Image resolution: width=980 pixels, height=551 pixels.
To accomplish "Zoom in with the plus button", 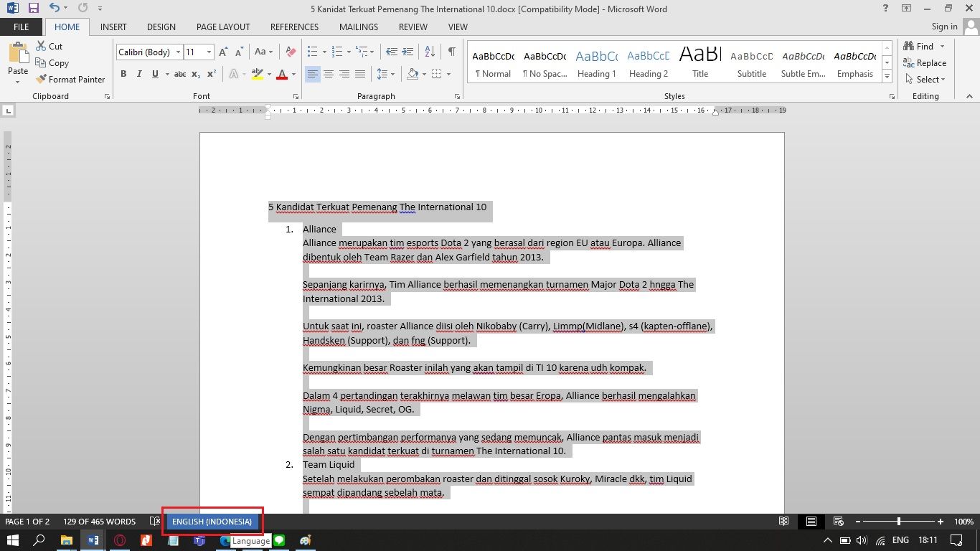I will (941, 522).
